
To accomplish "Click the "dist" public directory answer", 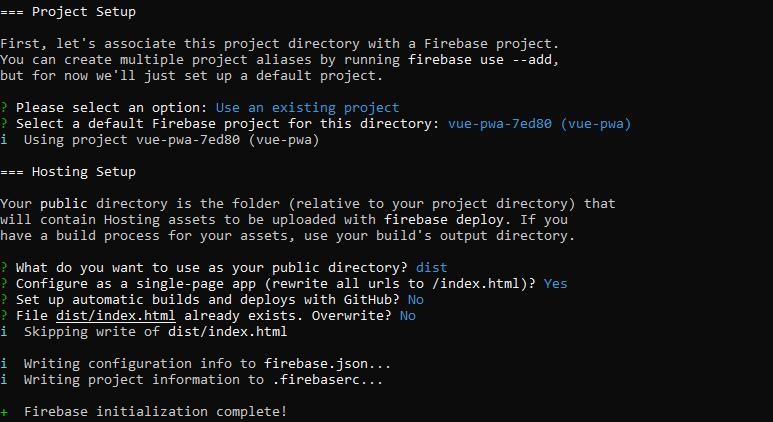I will (x=431, y=268).
